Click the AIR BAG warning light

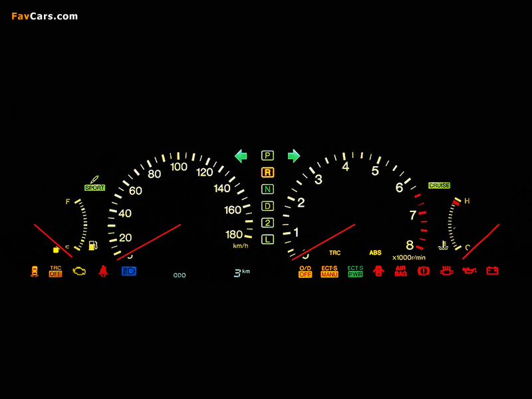pyautogui.click(x=400, y=271)
